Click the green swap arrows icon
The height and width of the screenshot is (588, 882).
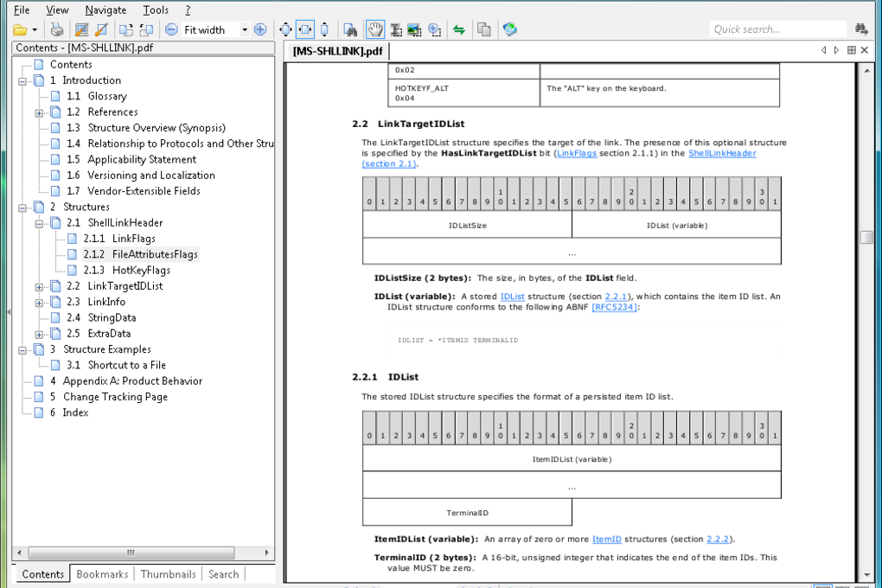click(459, 29)
